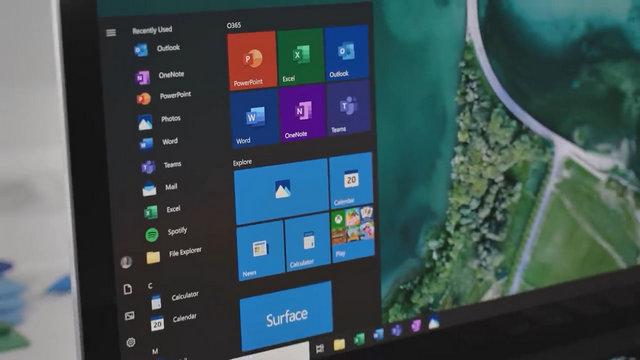Open Excel from Recently Used list
The height and width of the screenshot is (360, 640).
(163, 211)
